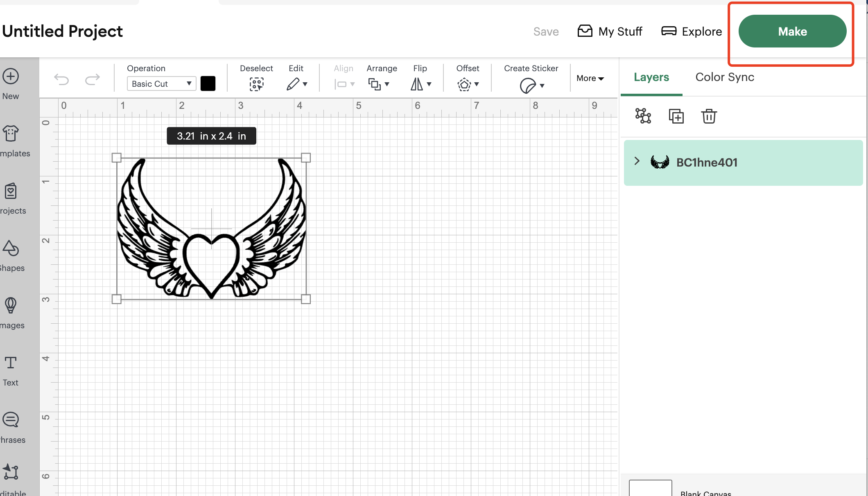
Task: Open the Create Sticker dropdown
Action: [532, 85]
